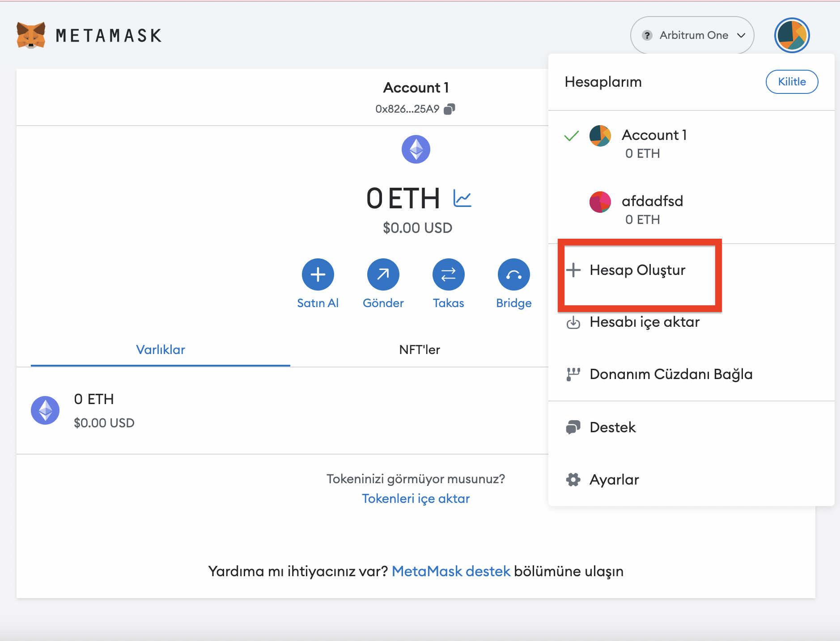This screenshot has height=641, width=840.
Task: Click the hardware wallet USB icon
Action: (x=573, y=374)
